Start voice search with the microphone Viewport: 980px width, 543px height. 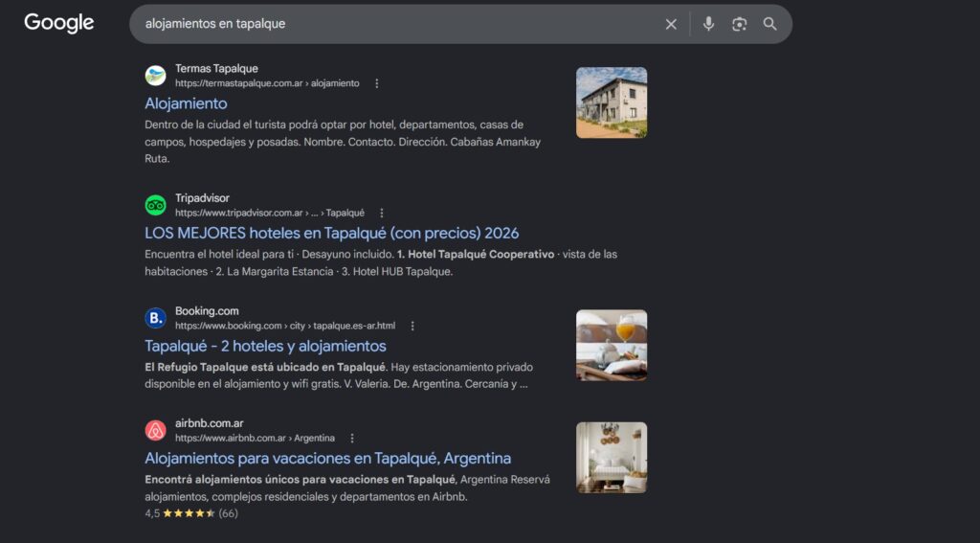[708, 24]
